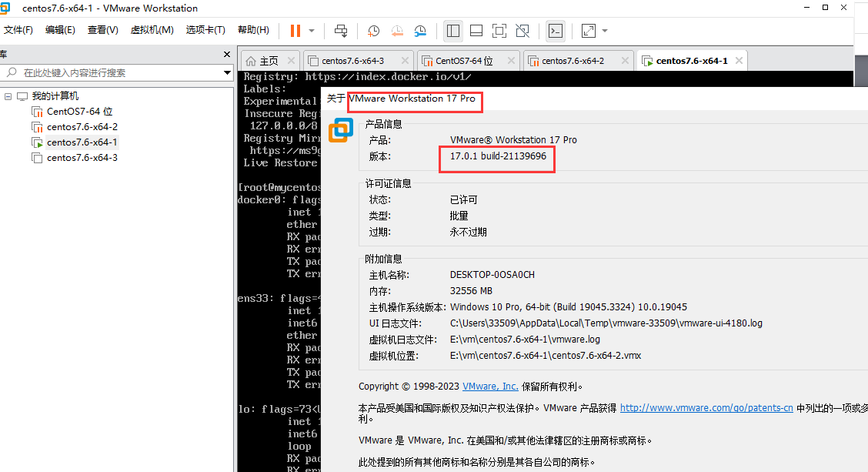Send Ctrl+Alt+Del to the virtual machine
868x472 pixels.
click(341, 31)
